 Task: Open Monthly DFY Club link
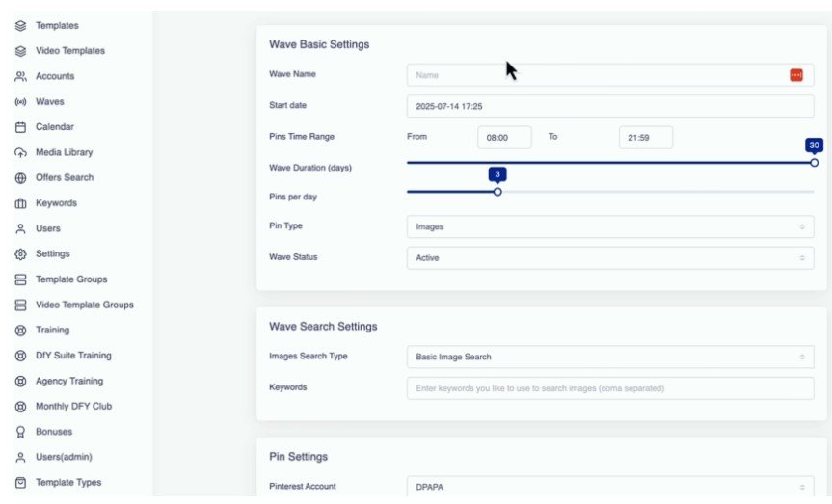[x=73, y=407]
